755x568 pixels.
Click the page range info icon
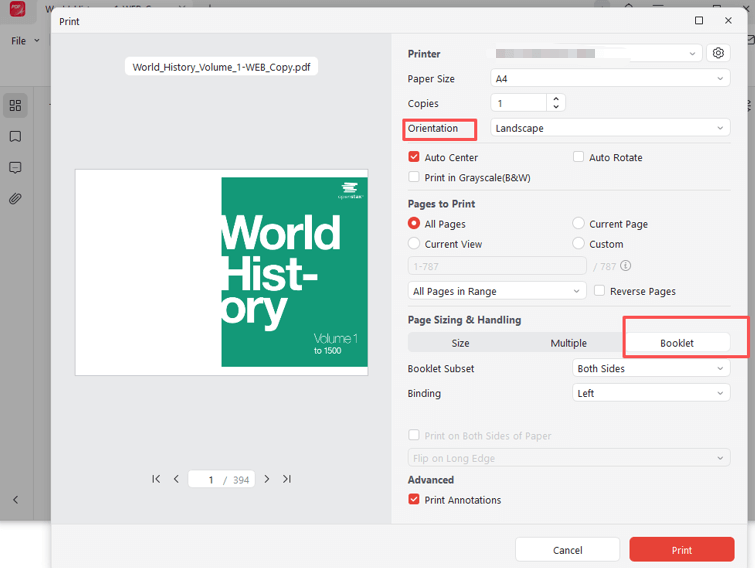pos(625,266)
